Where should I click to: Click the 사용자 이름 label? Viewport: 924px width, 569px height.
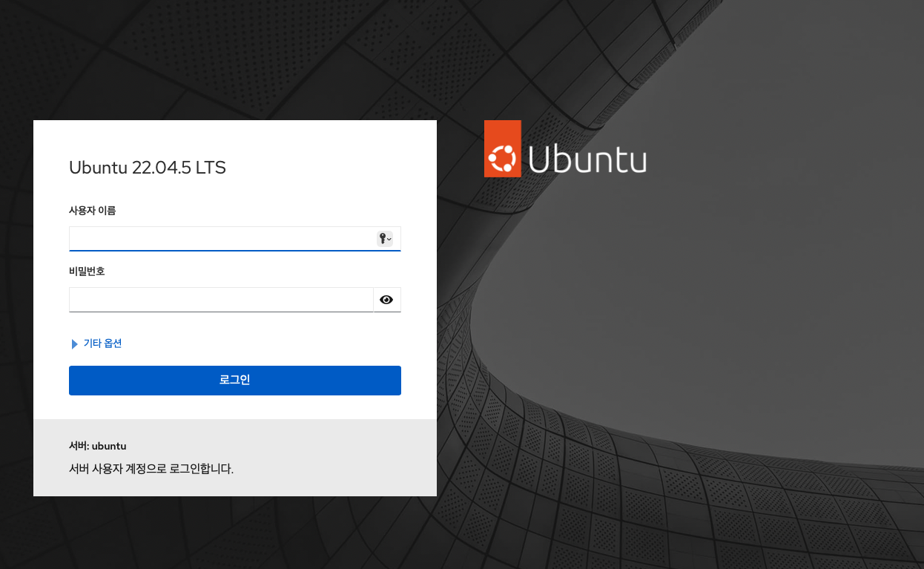tap(92, 211)
